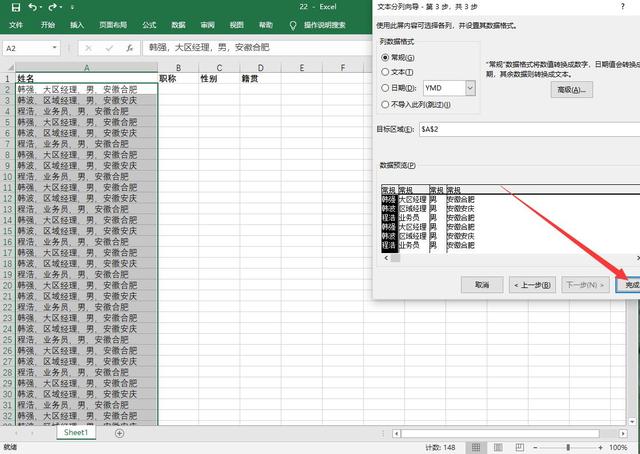The image size is (640, 454).
Task: Switch to Page Layout view icon
Action: tap(498, 447)
